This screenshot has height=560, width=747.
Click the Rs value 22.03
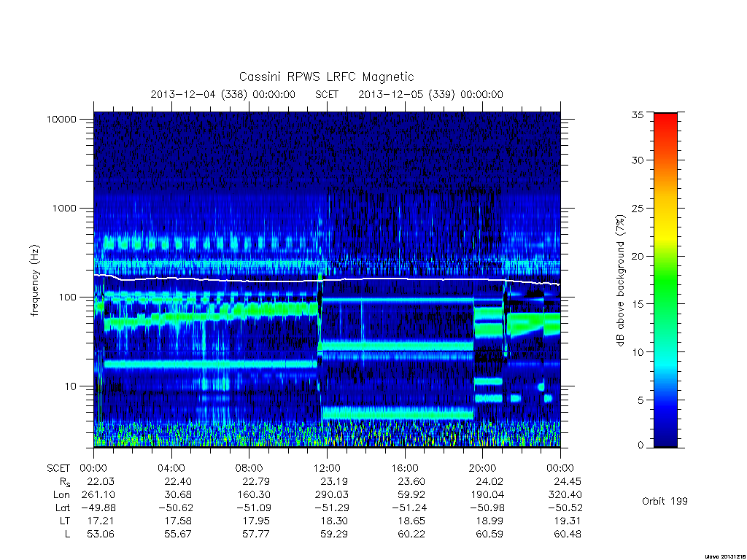click(101, 482)
